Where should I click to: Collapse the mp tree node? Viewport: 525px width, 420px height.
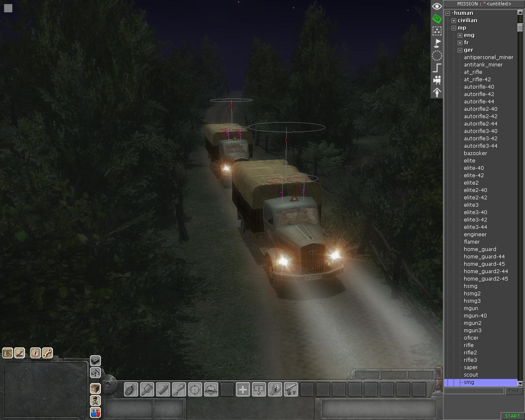[x=454, y=28]
